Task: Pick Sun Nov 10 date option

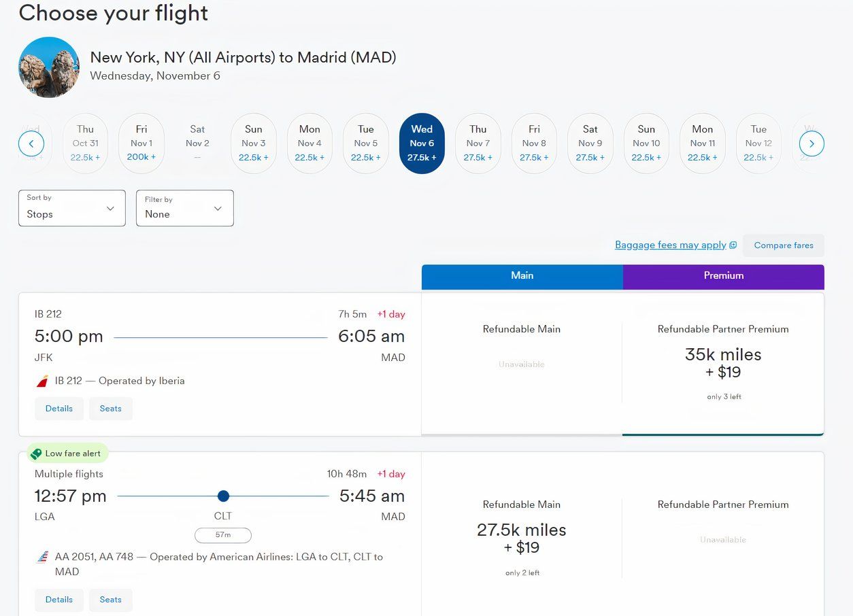Action: pos(646,143)
